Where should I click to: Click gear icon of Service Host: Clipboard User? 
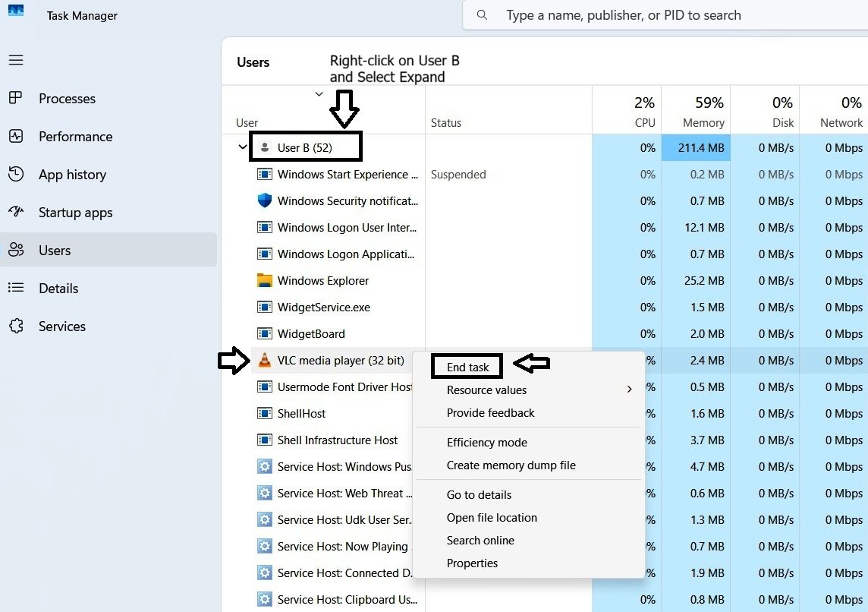pyautogui.click(x=265, y=599)
